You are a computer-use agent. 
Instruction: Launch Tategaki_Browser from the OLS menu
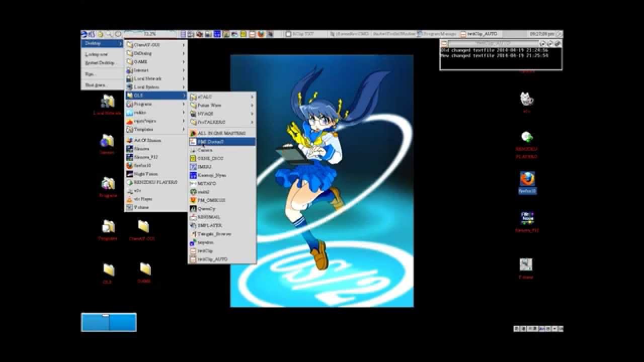[222, 234]
